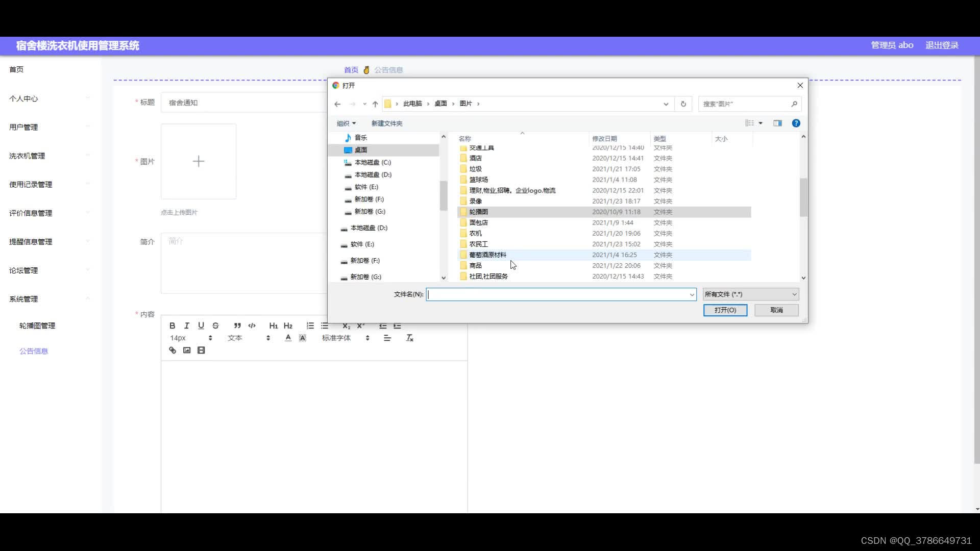Open the 文本 heading style dropdown
Viewport: 980px width, 551px height.
pos(249,338)
